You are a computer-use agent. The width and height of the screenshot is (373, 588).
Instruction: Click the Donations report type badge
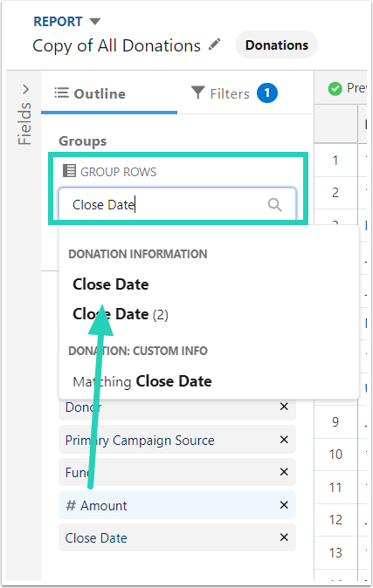click(276, 45)
